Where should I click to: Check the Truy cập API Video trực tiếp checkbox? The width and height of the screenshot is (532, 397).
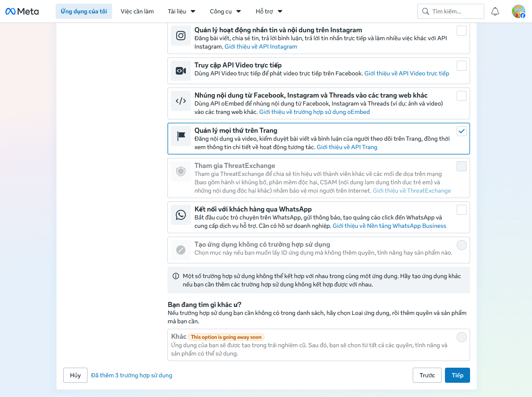(462, 66)
